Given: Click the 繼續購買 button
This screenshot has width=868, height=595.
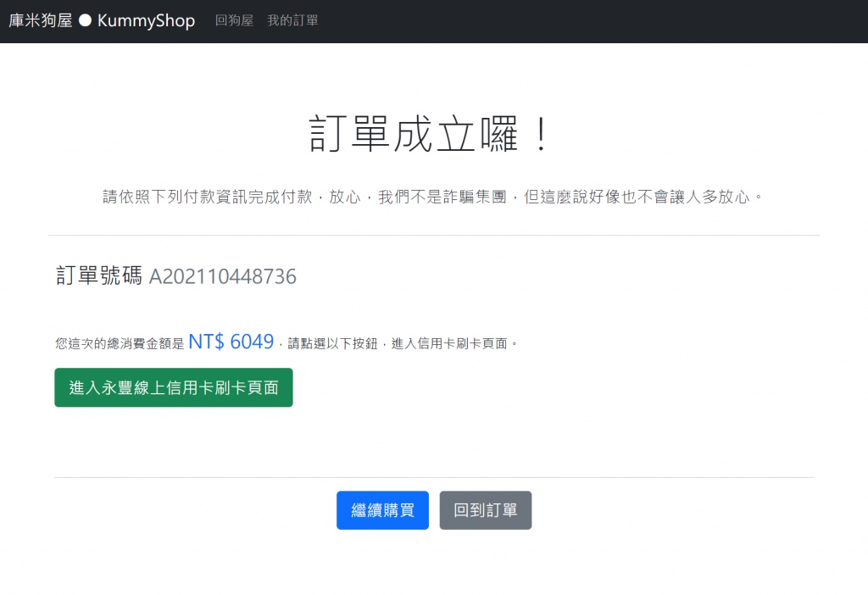Looking at the screenshot, I should (382, 509).
